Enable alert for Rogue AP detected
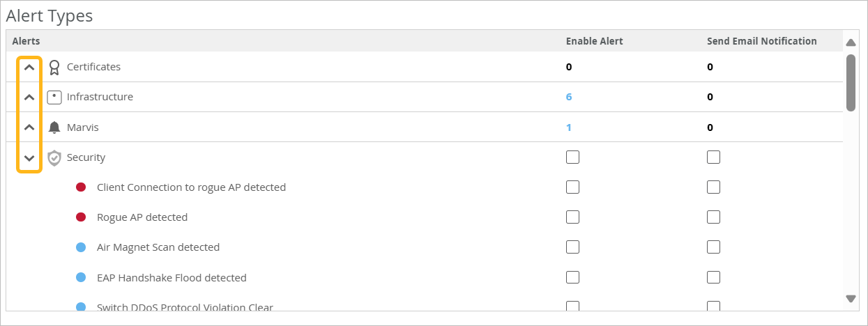 tap(572, 217)
